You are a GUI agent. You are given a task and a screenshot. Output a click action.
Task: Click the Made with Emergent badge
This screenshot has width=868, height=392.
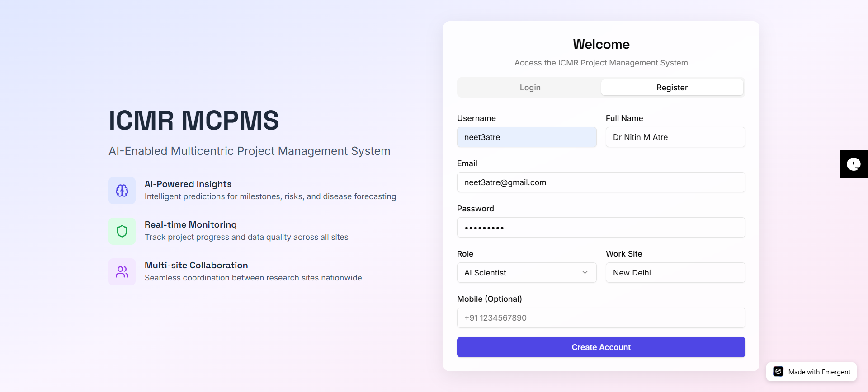811,372
